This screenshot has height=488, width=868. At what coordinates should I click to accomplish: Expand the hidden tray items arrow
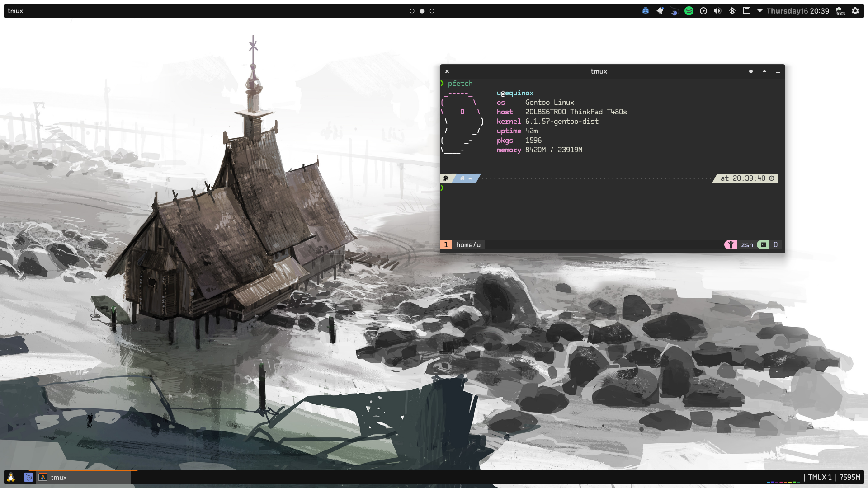tap(760, 11)
